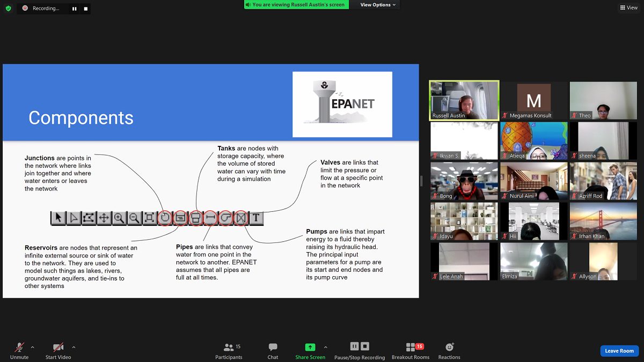Select sheena's video tile
This screenshot has height=362, width=644.
tap(603, 141)
